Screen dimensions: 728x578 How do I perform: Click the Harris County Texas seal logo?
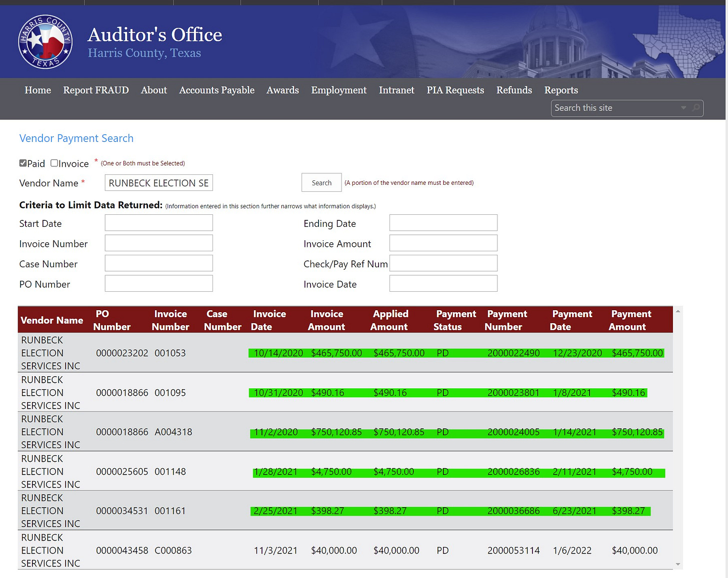pyautogui.click(x=45, y=42)
